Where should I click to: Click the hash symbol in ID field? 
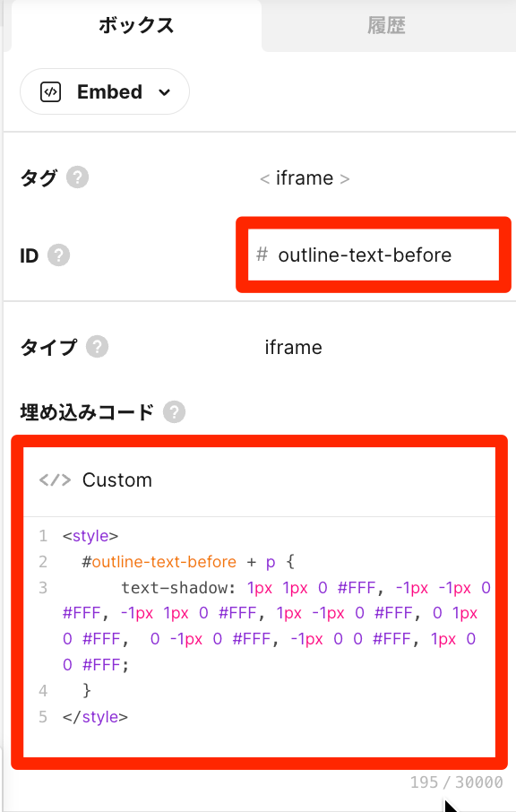(262, 255)
